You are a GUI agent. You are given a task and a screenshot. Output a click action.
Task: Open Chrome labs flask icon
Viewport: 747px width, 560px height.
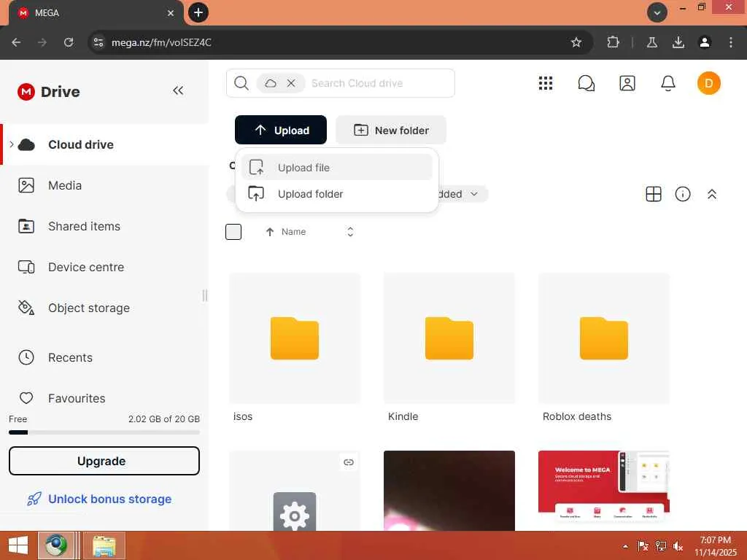652,42
